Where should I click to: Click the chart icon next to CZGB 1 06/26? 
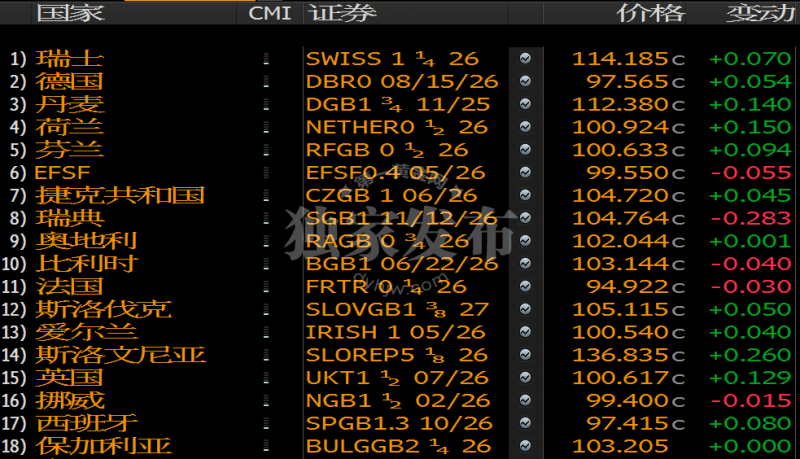click(x=525, y=195)
